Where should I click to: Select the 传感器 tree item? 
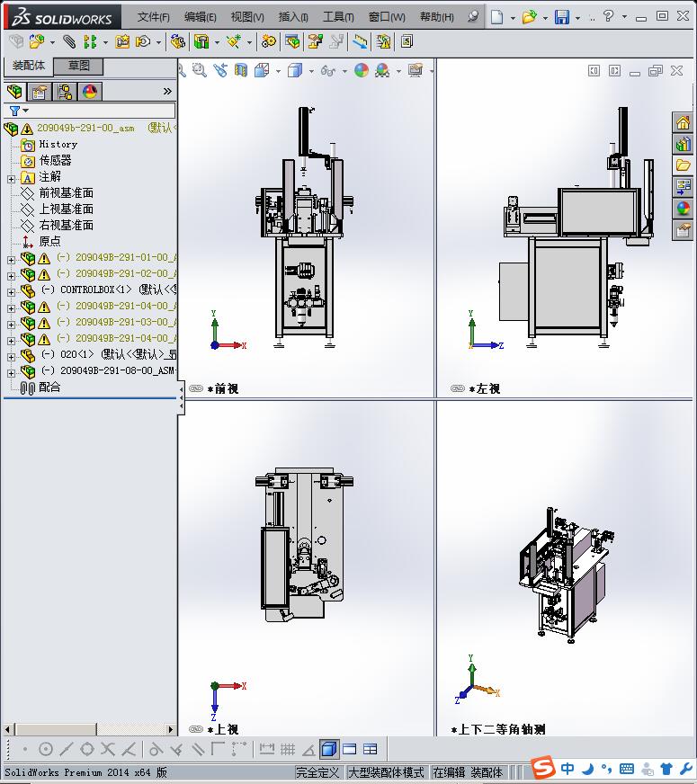point(55,161)
